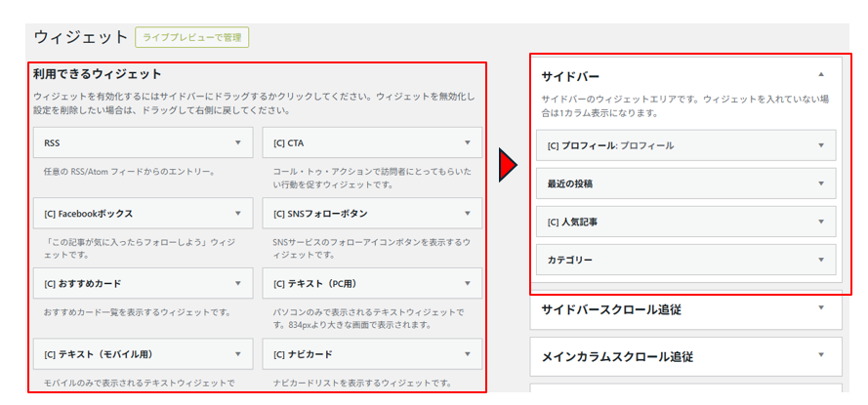
Task: Expand [C] ナビカード widget arrow
Action: point(468,354)
